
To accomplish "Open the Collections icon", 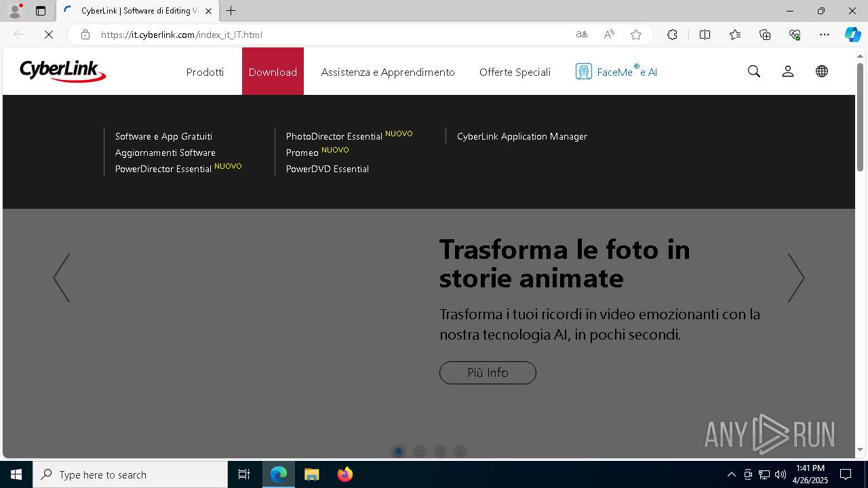I will click(x=765, y=35).
